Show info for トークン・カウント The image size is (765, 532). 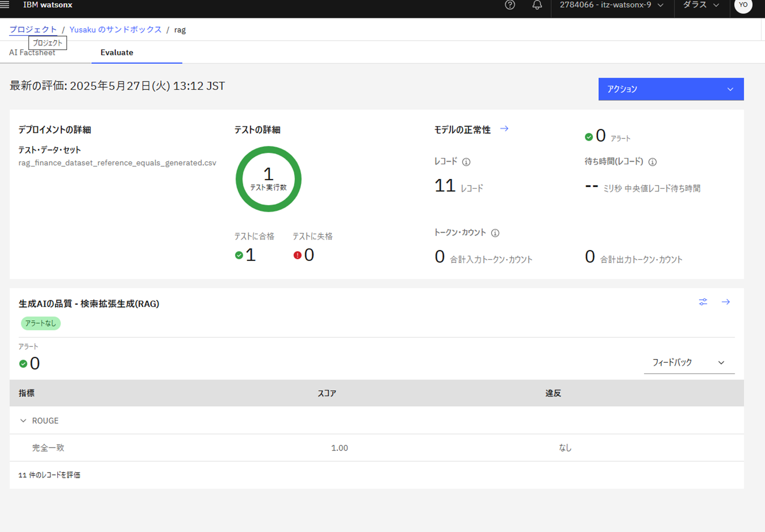click(x=495, y=233)
